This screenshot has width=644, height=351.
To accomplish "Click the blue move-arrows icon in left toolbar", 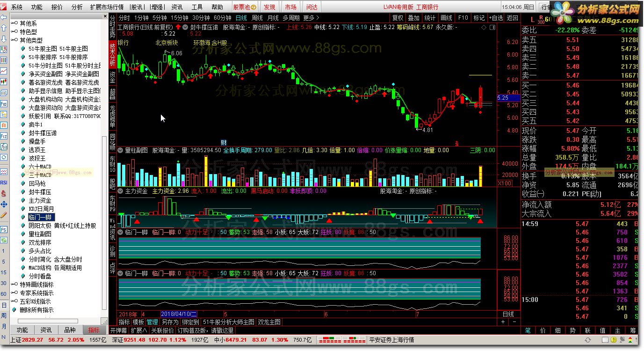I will pyautogui.click(x=4, y=205).
